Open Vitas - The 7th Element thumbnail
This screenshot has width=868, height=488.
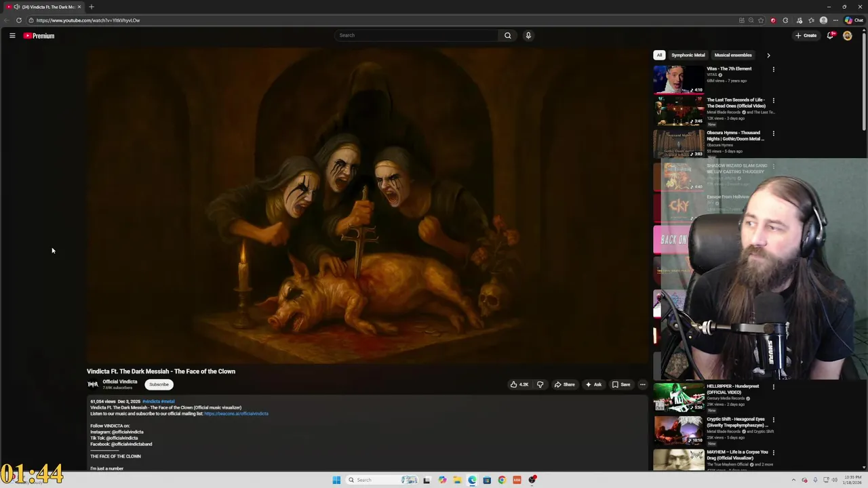pos(679,79)
